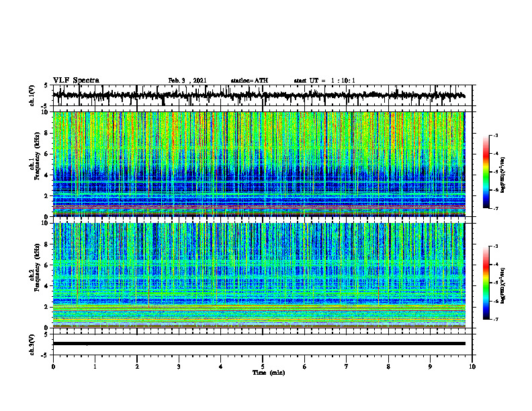Click the "-3" tick on ch.2 color bar
Image resolution: width=532 pixels, height=411 pixels.
coord(495,246)
